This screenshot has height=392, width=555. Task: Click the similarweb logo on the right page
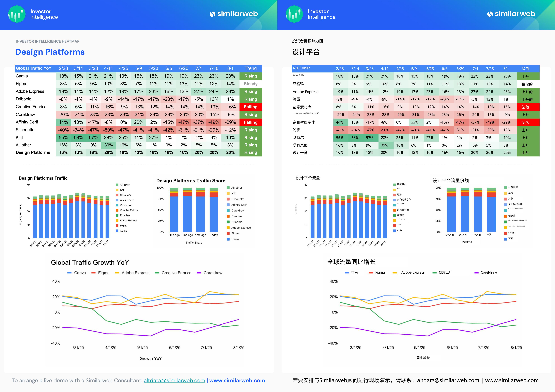pos(511,14)
